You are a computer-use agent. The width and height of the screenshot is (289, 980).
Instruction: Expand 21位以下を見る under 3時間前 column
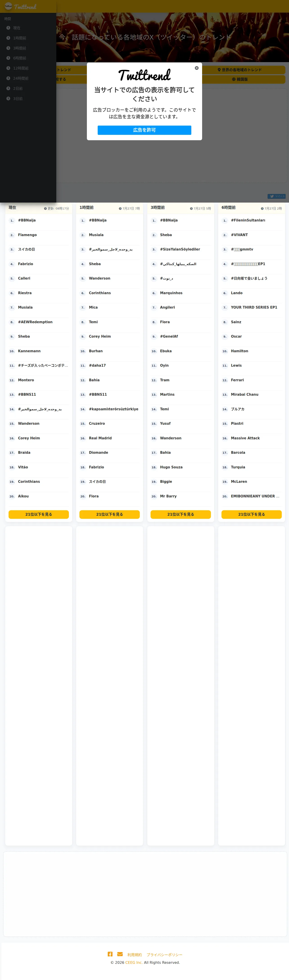click(181, 514)
